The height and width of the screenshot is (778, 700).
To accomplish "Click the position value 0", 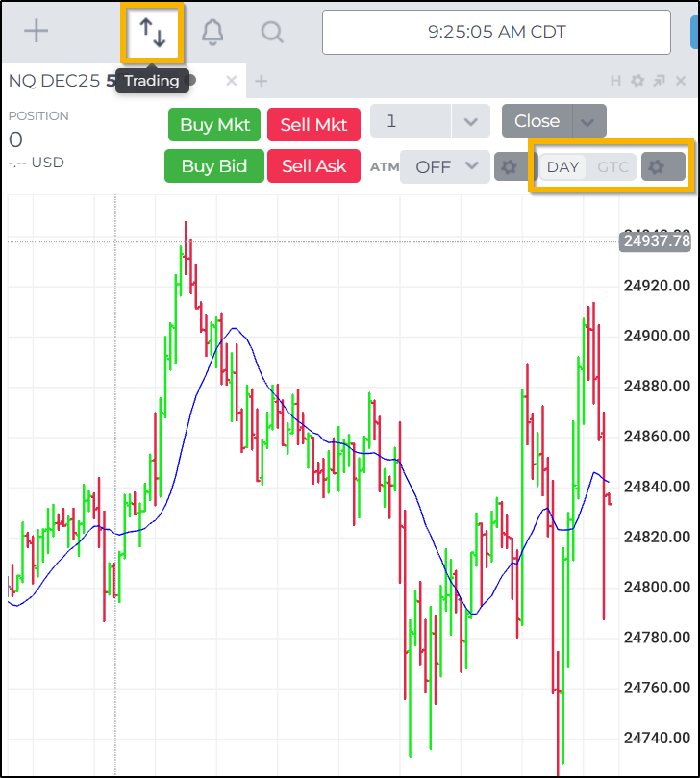I will point(15,139).
